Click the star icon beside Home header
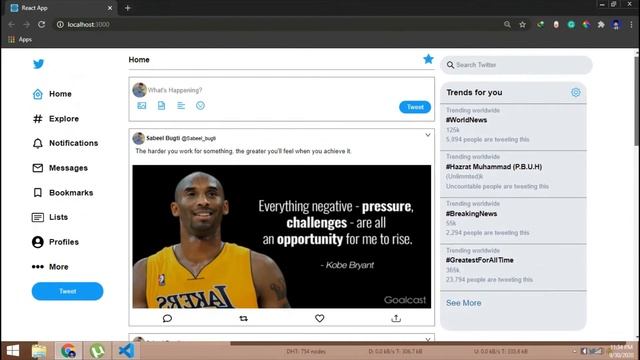640x360 pixels. click(428, 59)
